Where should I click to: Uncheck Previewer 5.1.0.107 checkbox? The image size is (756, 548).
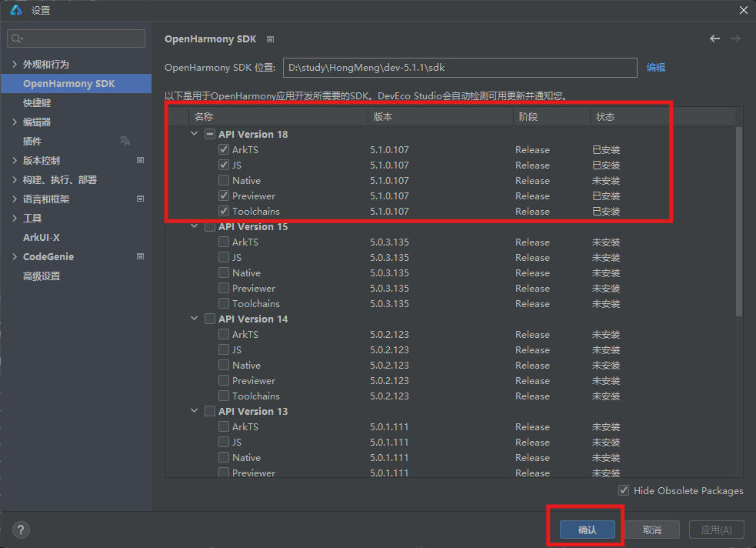tap(224, 195)
